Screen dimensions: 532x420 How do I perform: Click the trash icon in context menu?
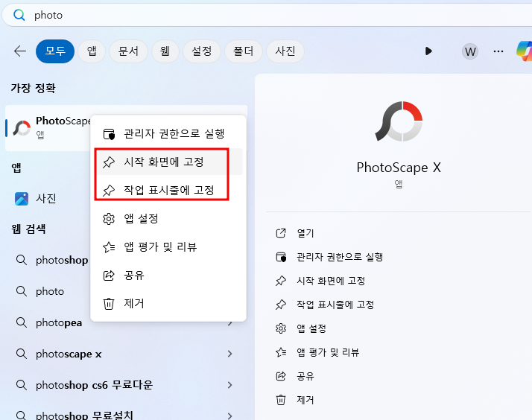[109, 303]
